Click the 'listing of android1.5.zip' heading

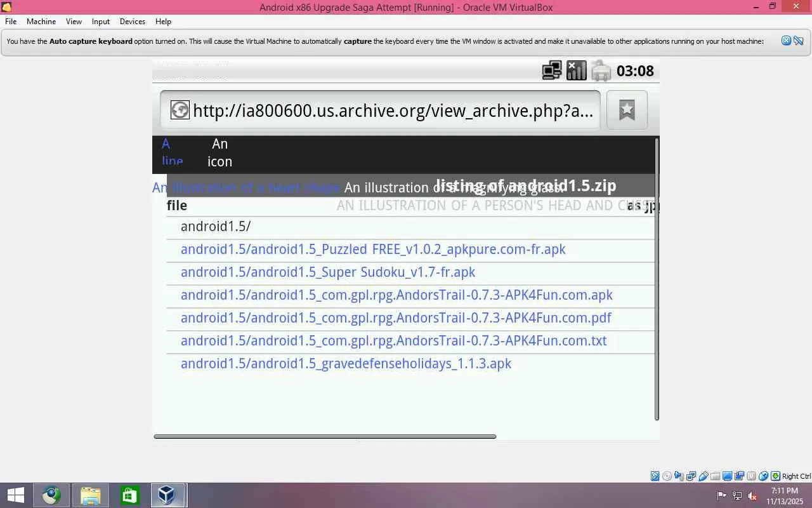(x=525, y=185)
